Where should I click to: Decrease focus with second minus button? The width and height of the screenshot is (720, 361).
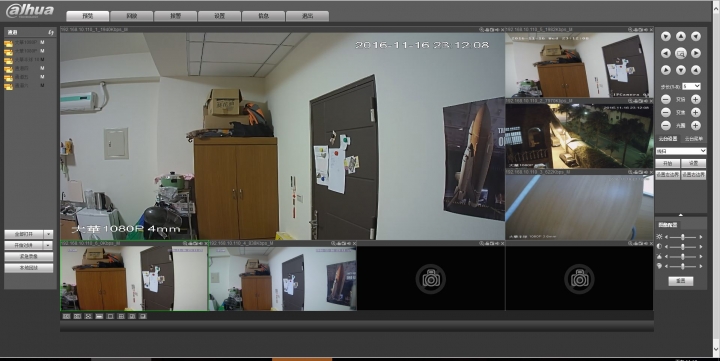click(665, 112)
